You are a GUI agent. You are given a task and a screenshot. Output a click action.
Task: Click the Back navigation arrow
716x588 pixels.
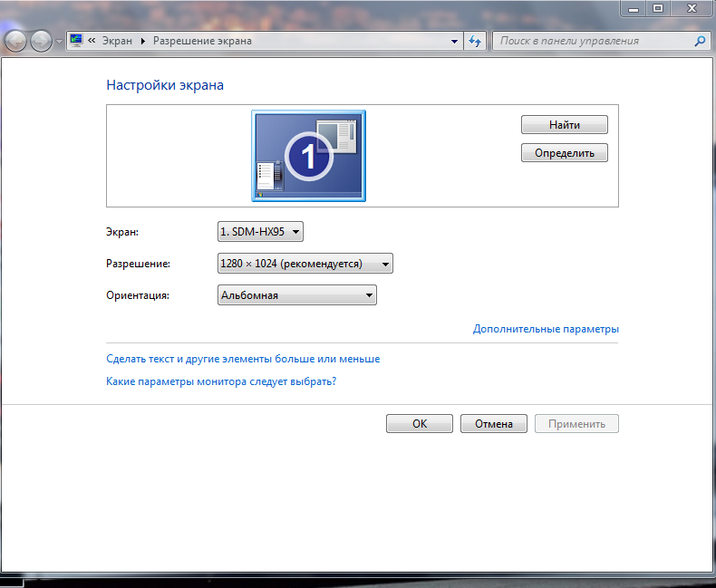pyautogui.click(x=15, y=42)
